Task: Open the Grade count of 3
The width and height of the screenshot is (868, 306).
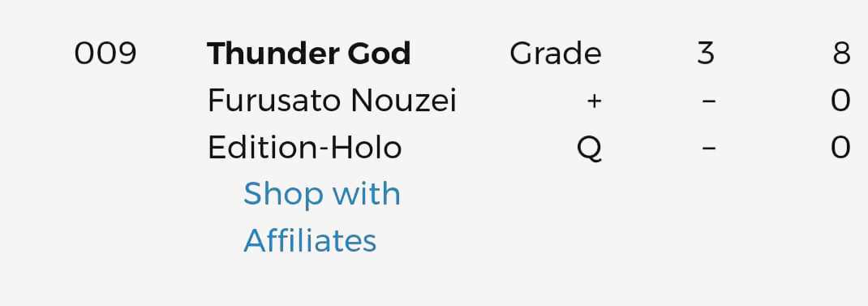Action: tap(706, 54)
